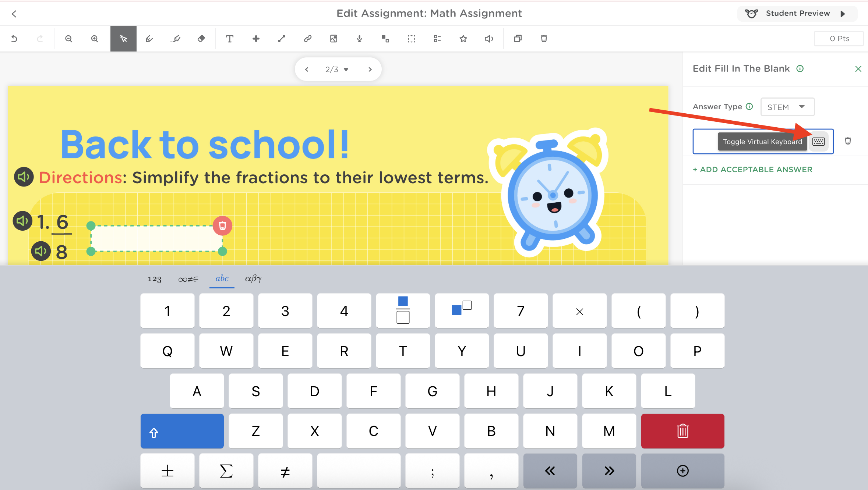Click the 0 Pts points field

coord(839,39)
